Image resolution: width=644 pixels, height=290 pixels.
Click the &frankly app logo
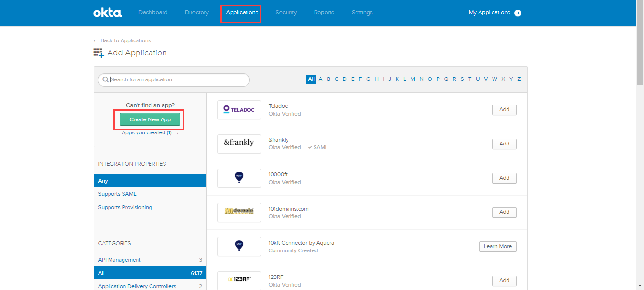tap(239, 144)
